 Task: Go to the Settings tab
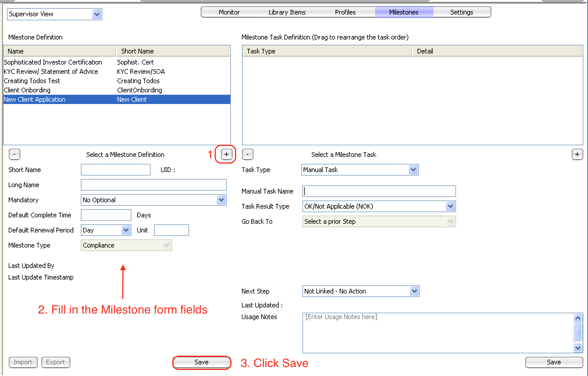462,12
